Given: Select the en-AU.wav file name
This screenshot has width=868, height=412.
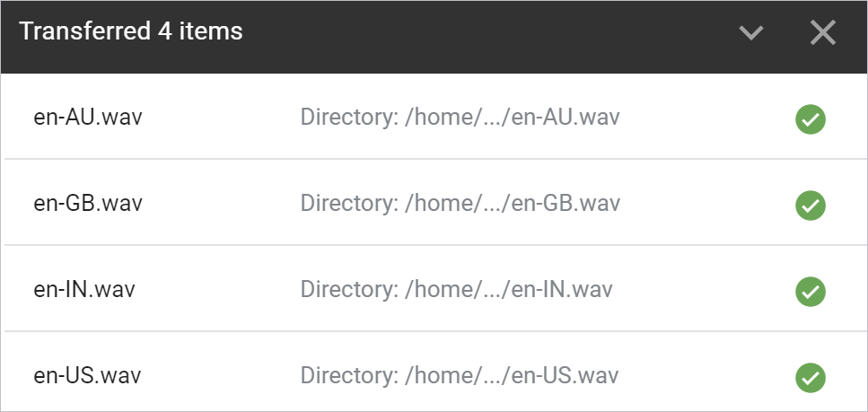Looking at the screenshot, I should (x=81, y=118).
